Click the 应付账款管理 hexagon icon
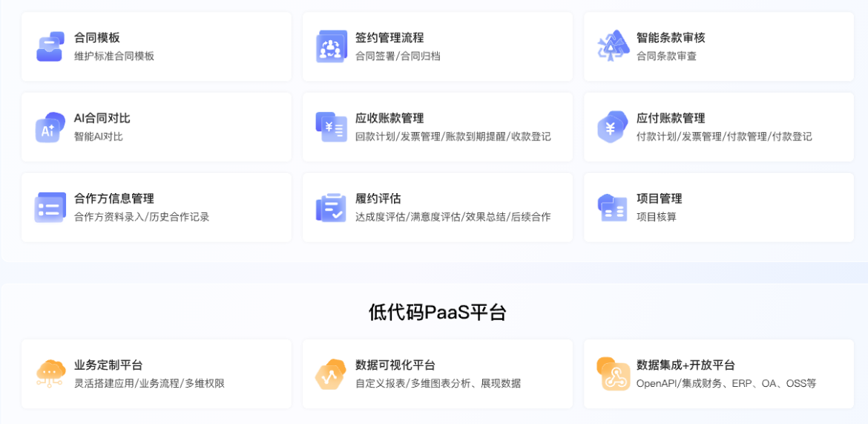Image resolution: width=868 pixels, height=424 pixels. point(613,127)
